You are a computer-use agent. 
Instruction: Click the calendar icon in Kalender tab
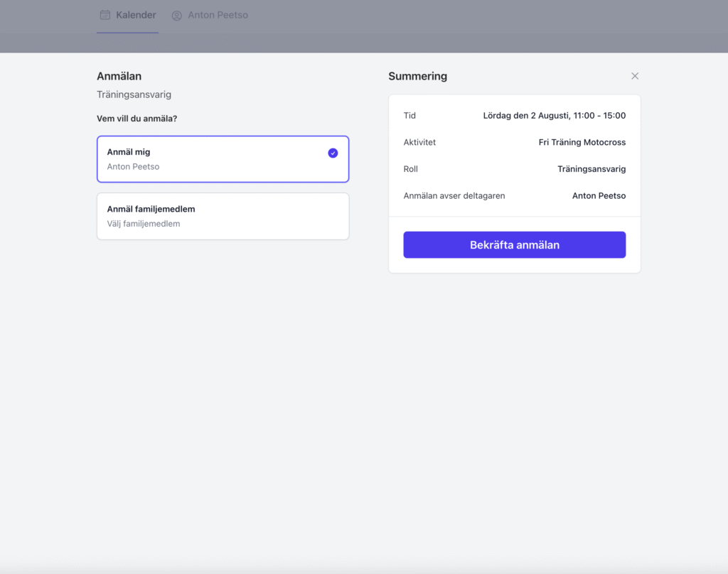point(105,15)
